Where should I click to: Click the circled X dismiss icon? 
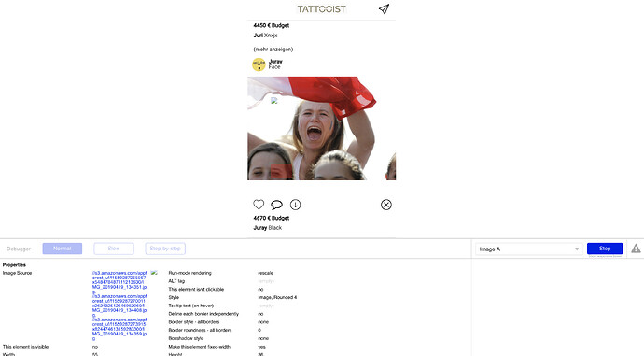pyautogui.click(x=386, y=205)
